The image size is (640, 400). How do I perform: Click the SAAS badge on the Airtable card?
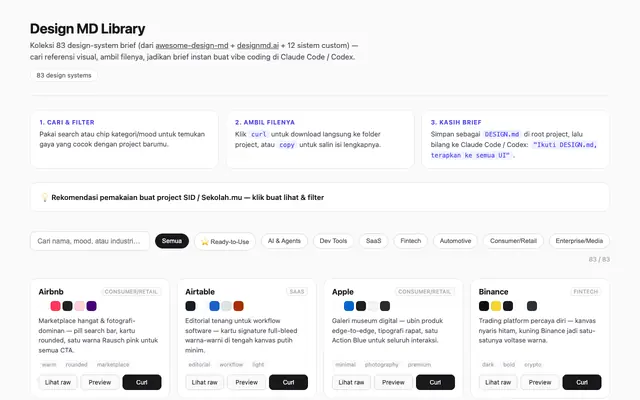pyautogui.click(x=297, y=291)
